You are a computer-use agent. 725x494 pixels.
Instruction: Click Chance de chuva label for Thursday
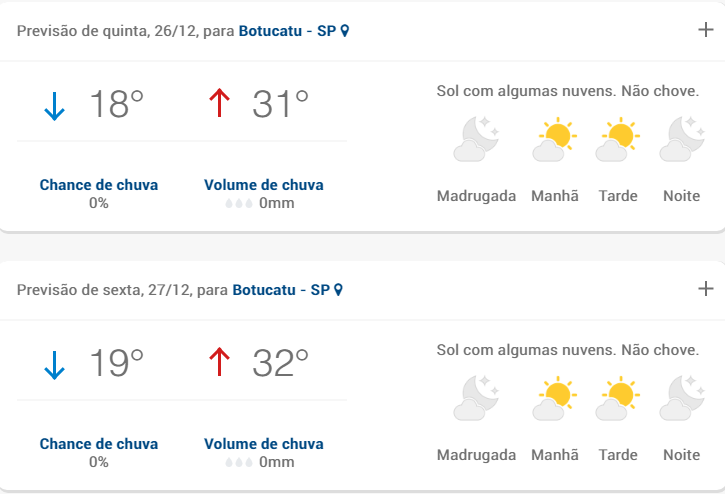click(98, 185)
